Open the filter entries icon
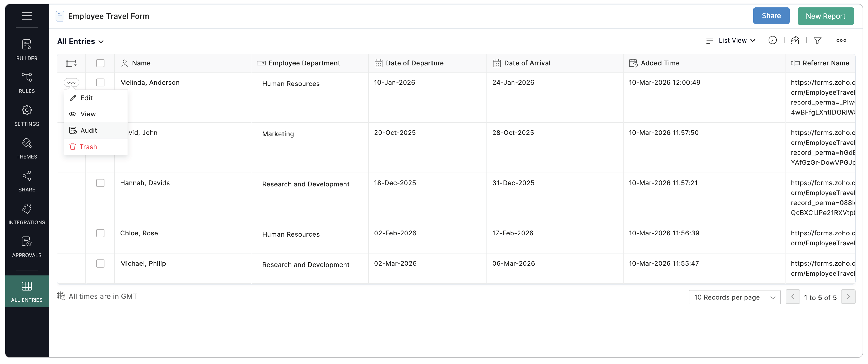This screenshot has height=364, width=868. pos(818,40)
